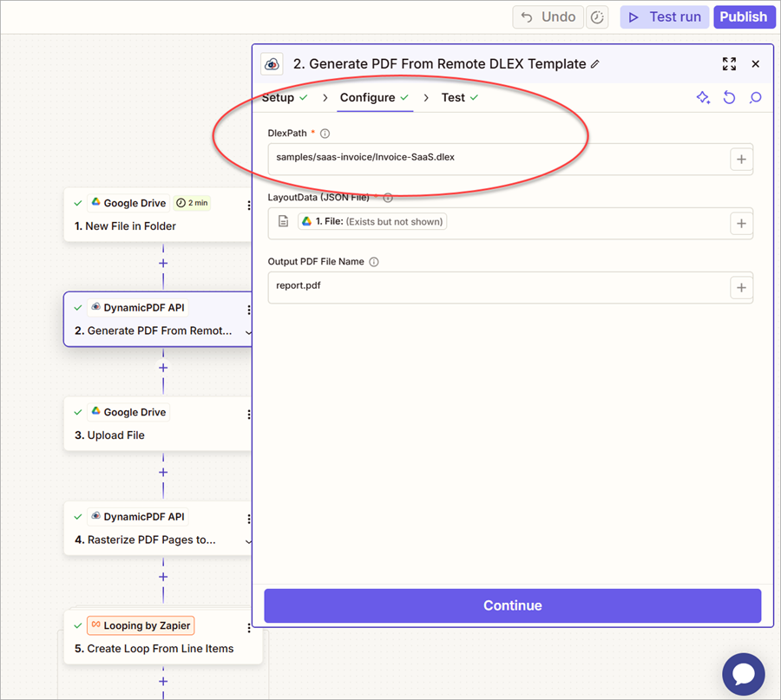Image resolution: width=781 pixels, height=700 pixels.
Task: Open options menu for New File in Folder step
Action: (x=249, y=206)
